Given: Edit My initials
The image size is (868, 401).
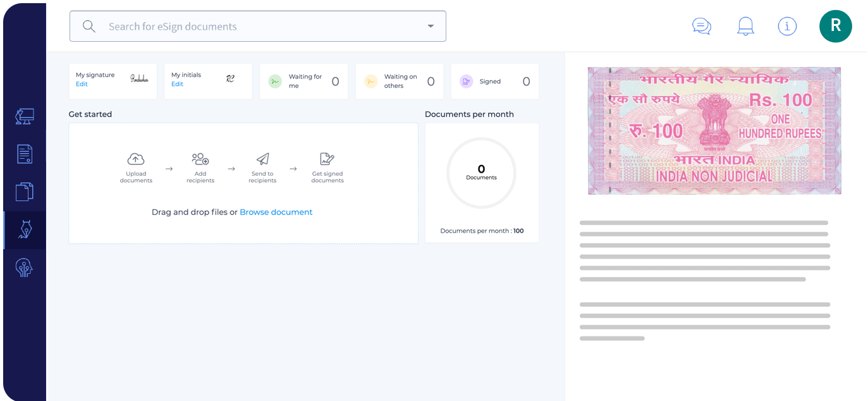Looking at the screenshot, I should point(177,84).
